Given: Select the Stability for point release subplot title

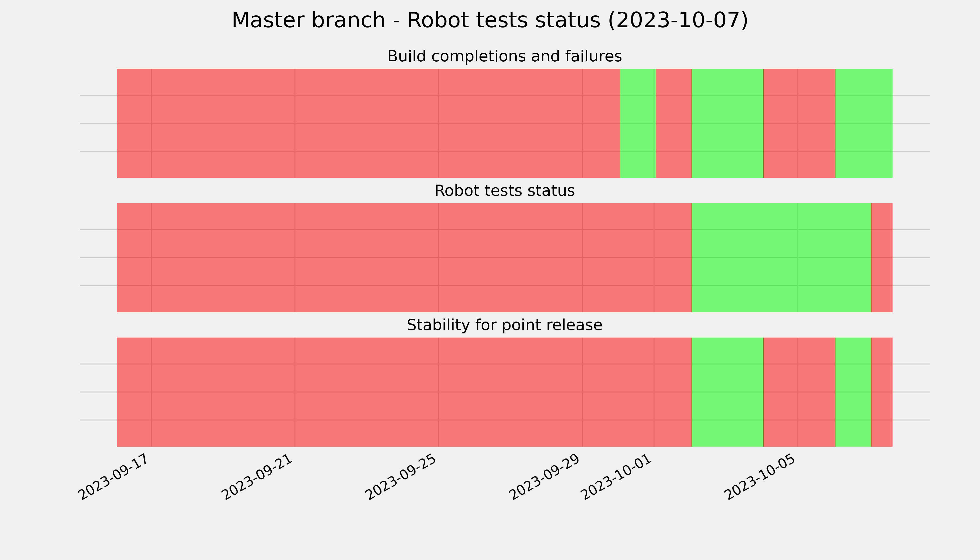Looking at the screenshot, I should [x=504, y=325].
